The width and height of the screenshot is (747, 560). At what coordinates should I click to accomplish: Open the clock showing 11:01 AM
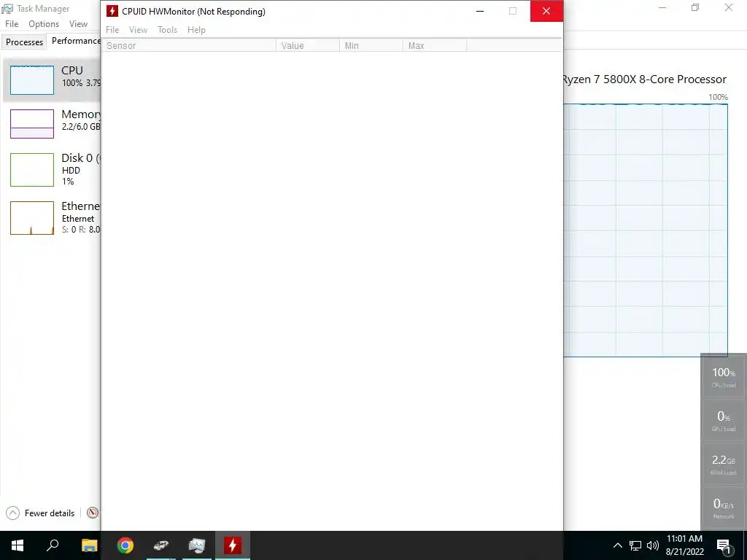click(684, 545)
